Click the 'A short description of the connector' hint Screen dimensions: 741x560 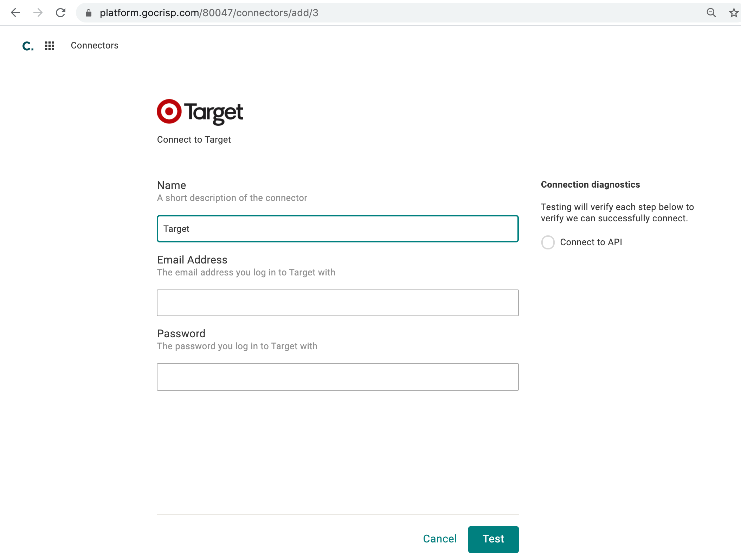[x=232, y=198]
